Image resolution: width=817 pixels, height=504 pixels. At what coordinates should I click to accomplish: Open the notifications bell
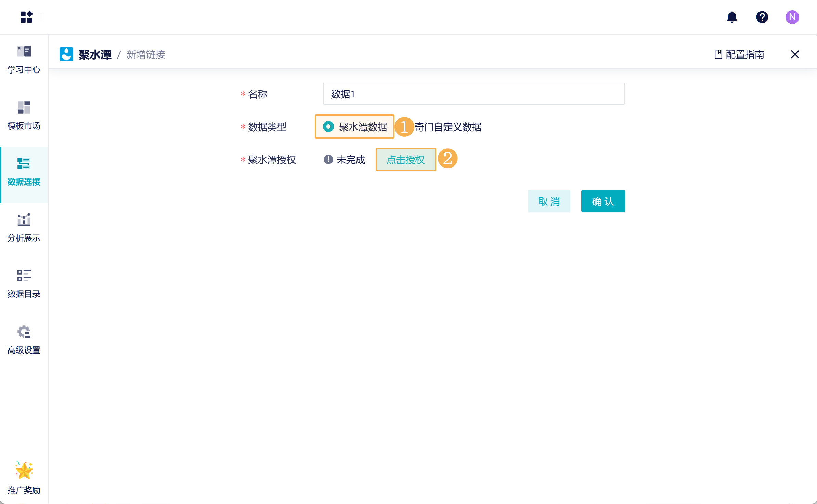[732, 17]
